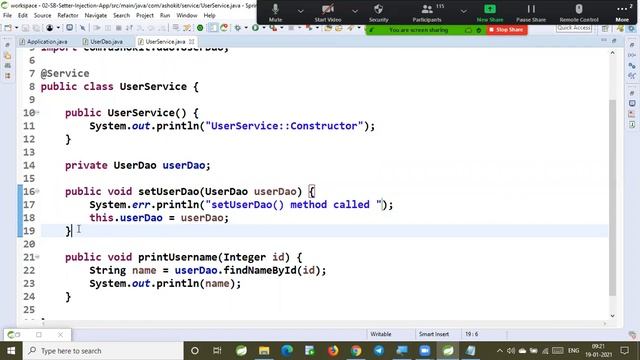Screen dimensions: 640x360
Task: Open Telegram from the taskbar
Action: pyautogui.click(x=379, y=351)
